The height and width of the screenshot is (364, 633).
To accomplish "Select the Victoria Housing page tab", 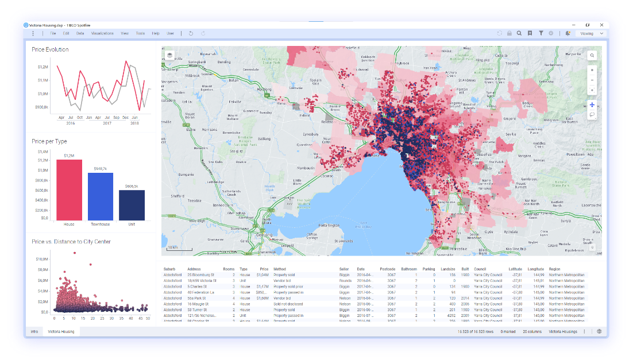I will tap(61, 331).
